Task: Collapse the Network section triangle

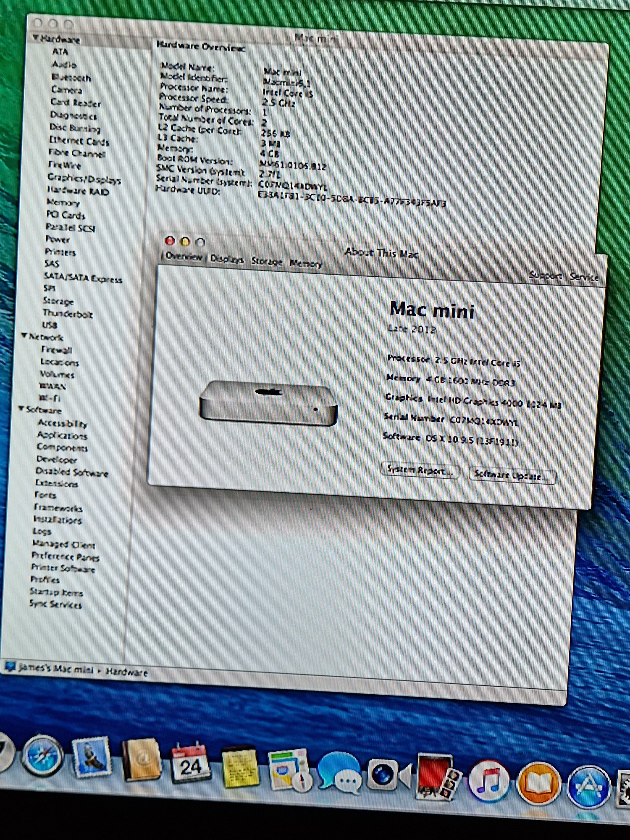Action: click(x=24, y=336)
